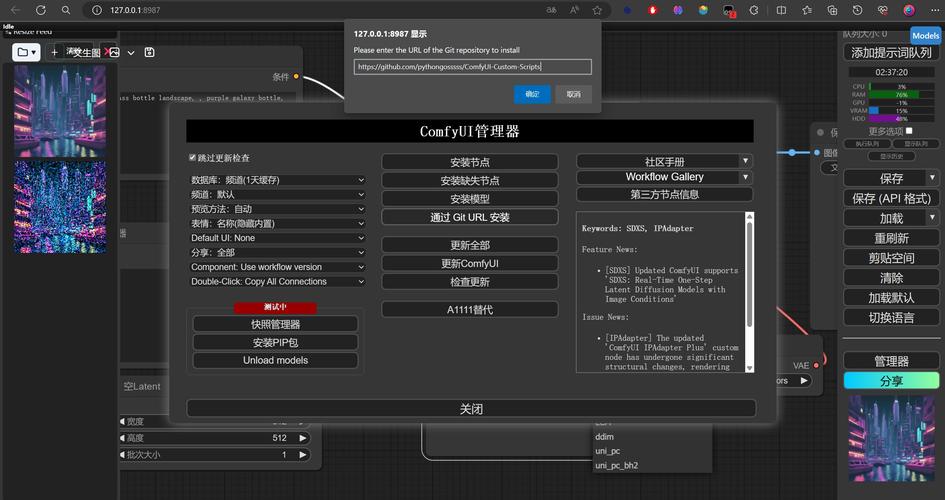
Task: Open the 快照管理器 button
Action: 275,324
